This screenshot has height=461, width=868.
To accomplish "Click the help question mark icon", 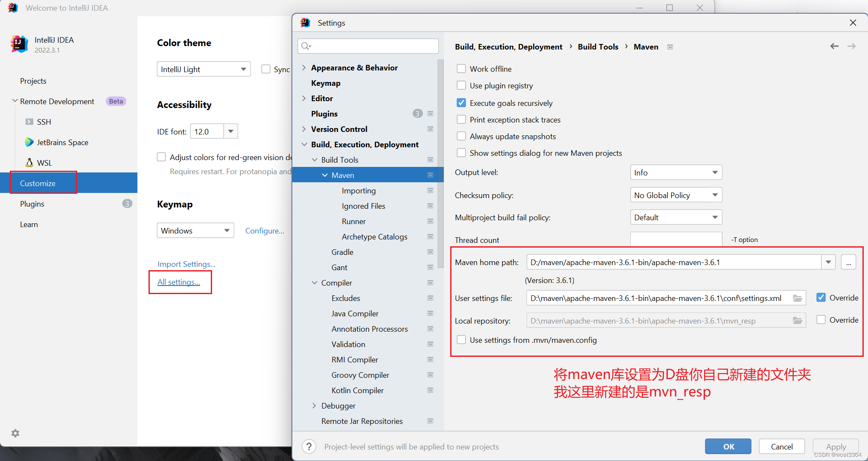I will coord(309,446).
